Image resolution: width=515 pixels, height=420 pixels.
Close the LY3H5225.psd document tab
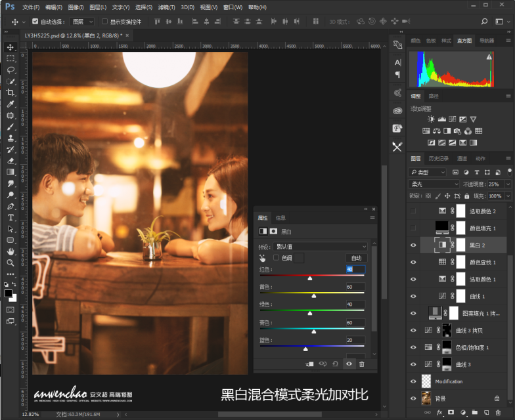click(x=127, y=35)
